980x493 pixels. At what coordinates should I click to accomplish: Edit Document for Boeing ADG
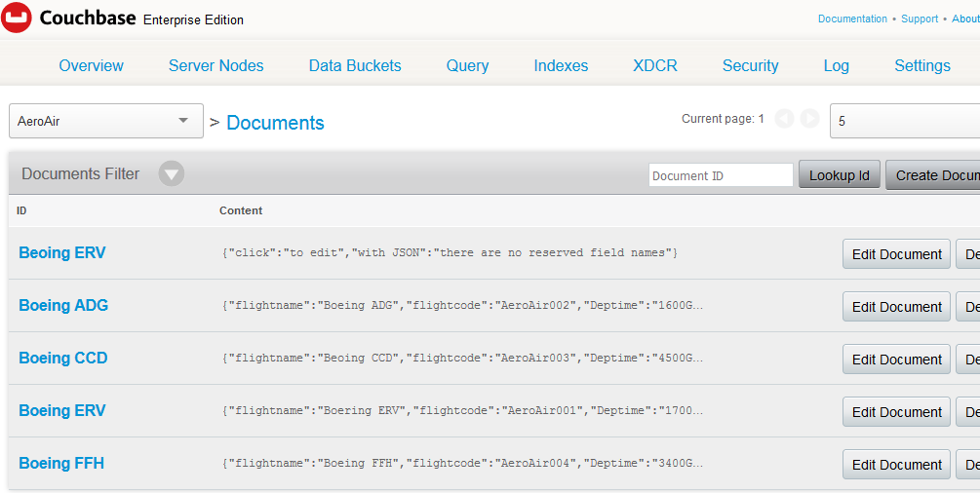pos(896,306)
